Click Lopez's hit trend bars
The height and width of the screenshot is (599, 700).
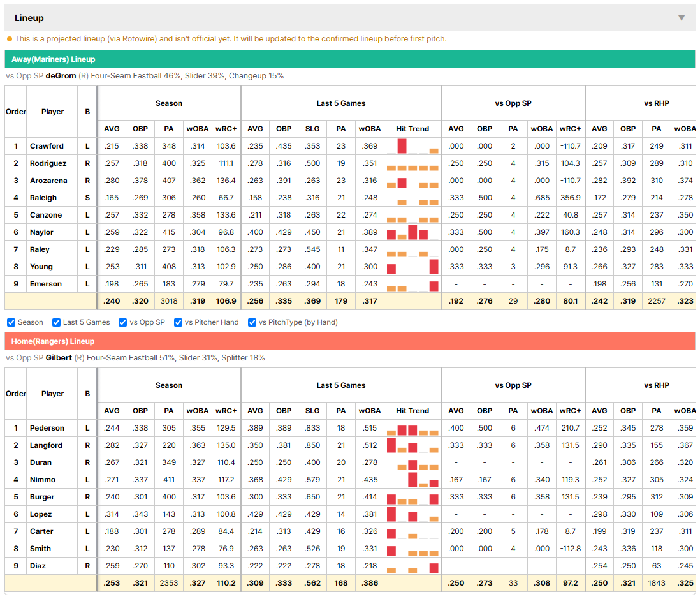[x=412, y=514]
